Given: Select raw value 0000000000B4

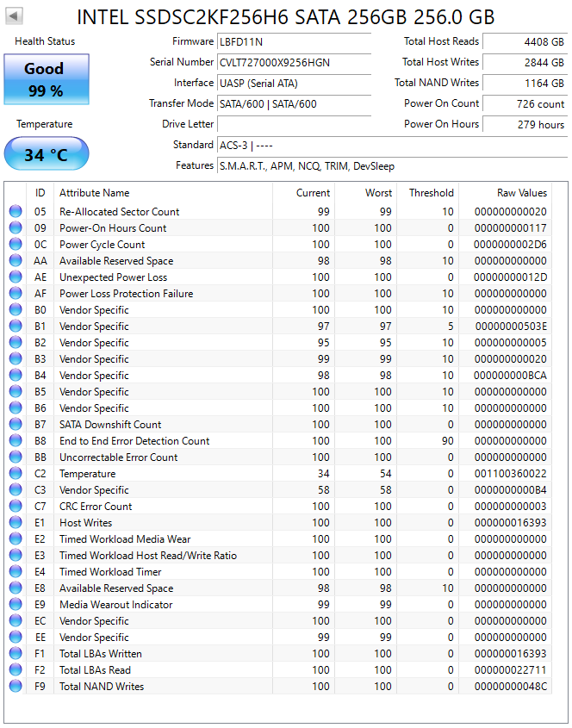Looking at the screenshot, I should tap(511, 490).
